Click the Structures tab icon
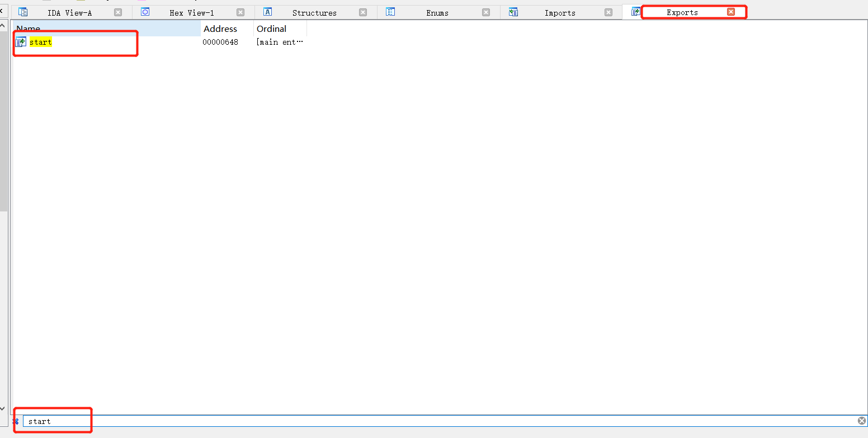This screenshot has height=438, width=868. [268, 12]
